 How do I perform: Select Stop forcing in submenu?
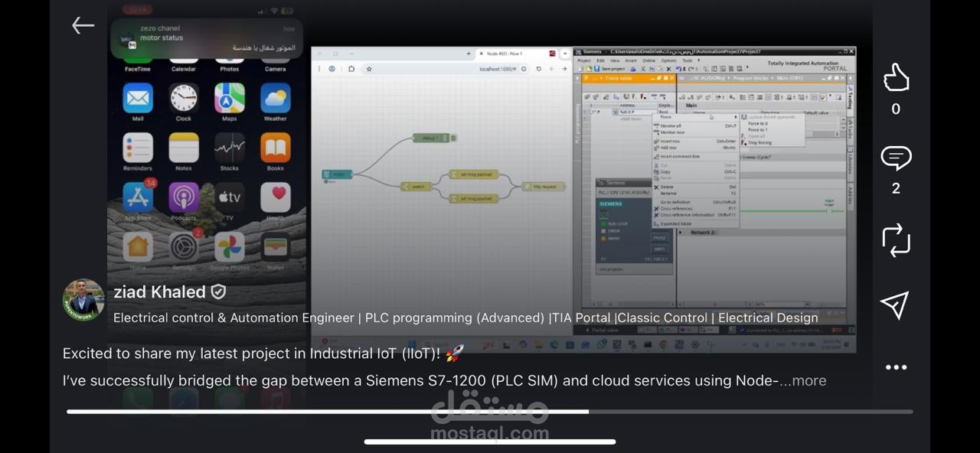tap(759, 142)
